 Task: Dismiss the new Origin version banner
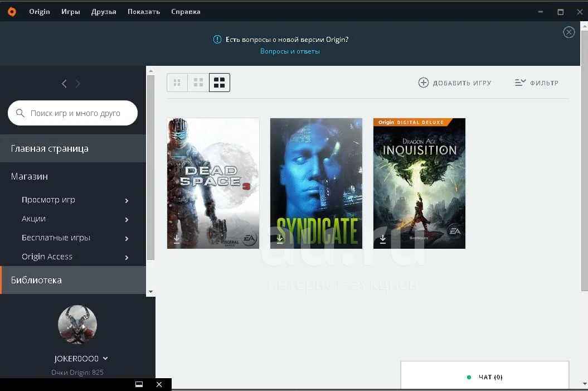[x=569, y=32]
